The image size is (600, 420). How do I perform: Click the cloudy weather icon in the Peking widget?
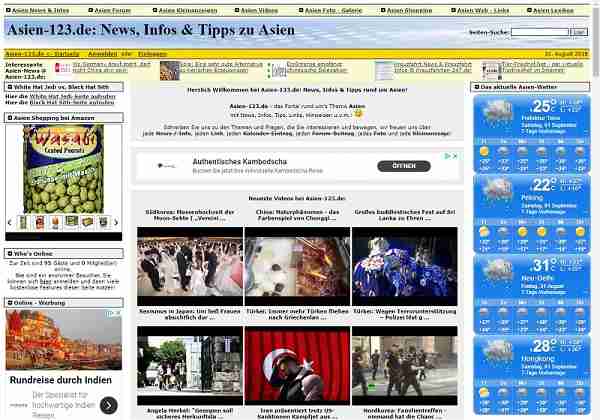497,190
